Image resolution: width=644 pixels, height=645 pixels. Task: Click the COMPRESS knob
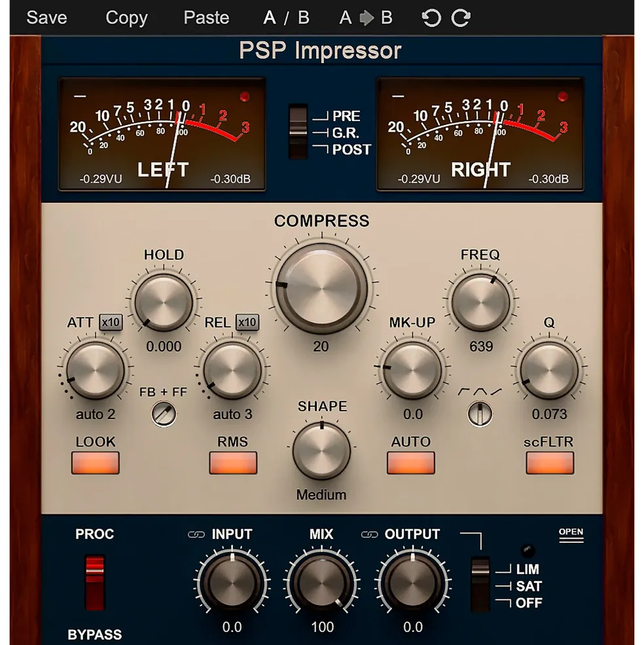tap(321, 288)
